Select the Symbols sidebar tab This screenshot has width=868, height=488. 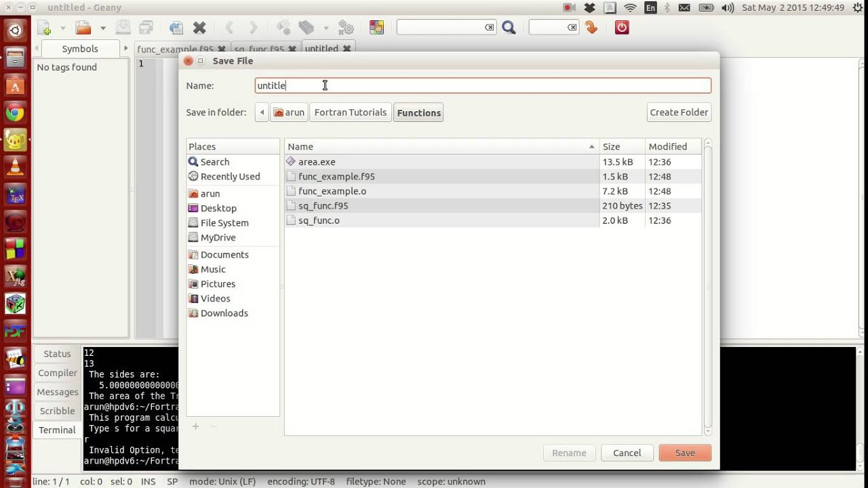(x=80, y=49)
